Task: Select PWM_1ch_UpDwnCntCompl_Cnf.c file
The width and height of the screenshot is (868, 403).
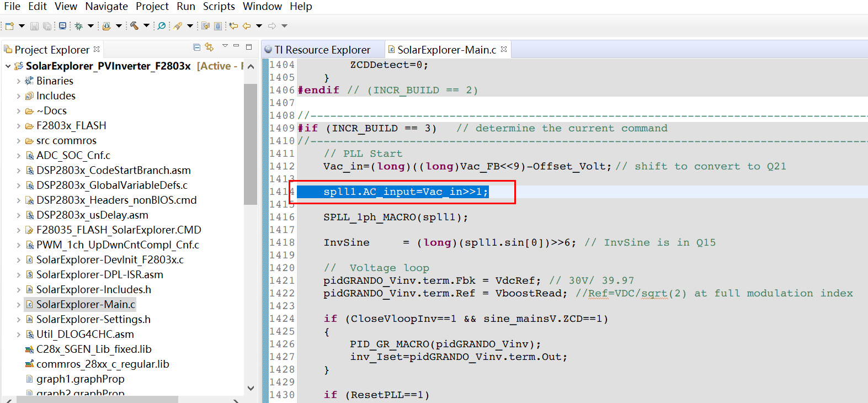Action: click(x=118, y=245)
